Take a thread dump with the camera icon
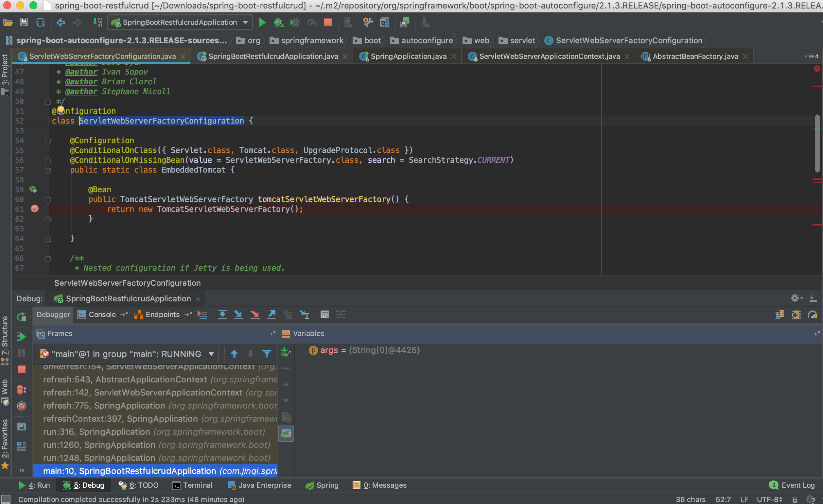This screenshot has width=823, height=504. tap(22, 426)
